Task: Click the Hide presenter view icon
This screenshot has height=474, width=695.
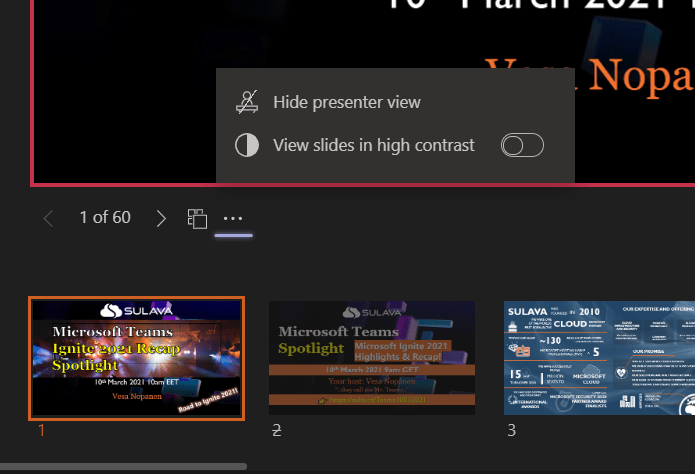Action: (x=246, y=102)
